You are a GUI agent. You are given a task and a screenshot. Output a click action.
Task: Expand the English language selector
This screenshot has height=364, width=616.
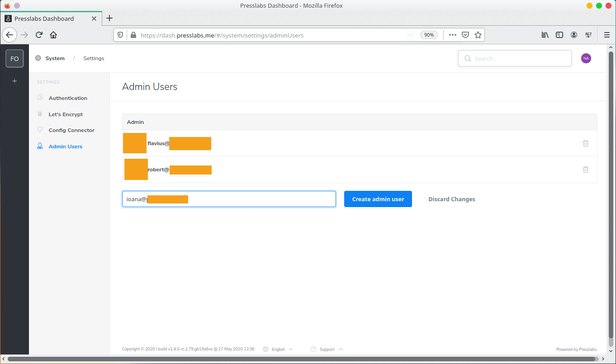[278, 349]
